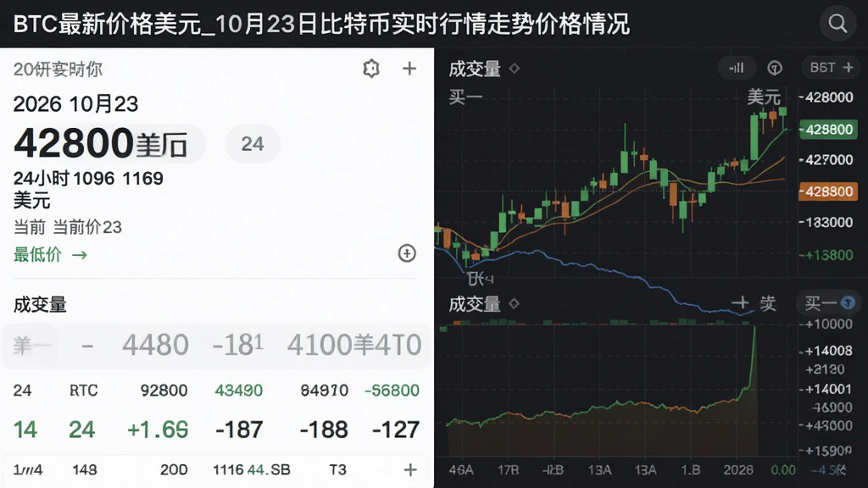
Task: Select the 4480 header value
Action: (x=156, y=346)
